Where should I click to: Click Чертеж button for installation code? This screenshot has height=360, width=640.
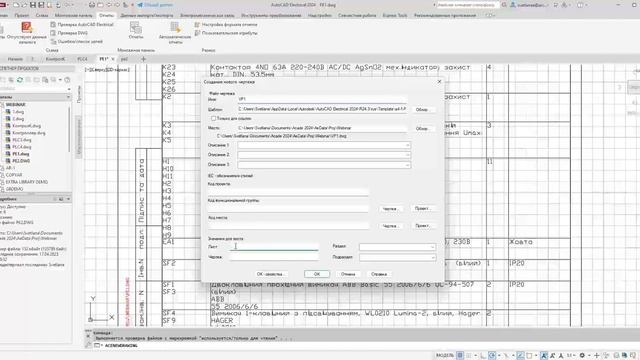coord(390,209)
